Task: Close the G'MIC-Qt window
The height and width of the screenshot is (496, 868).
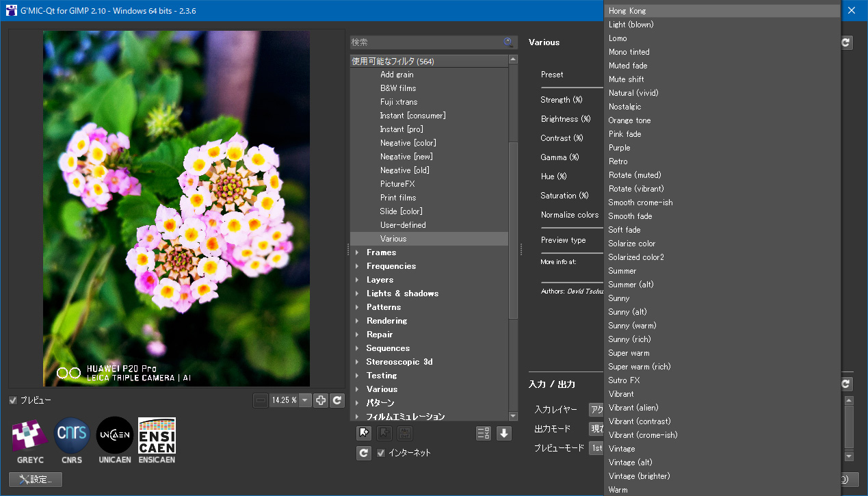Action: click(x=852, y=10)
